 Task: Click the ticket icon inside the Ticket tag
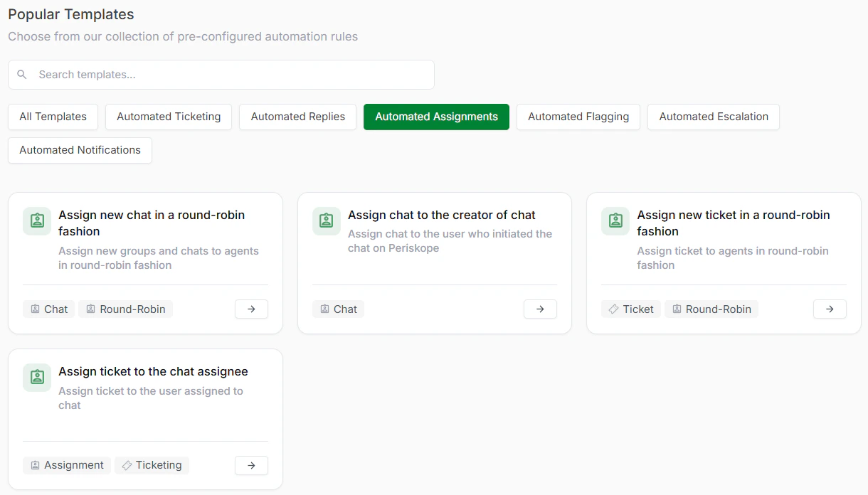pos(612,309)
